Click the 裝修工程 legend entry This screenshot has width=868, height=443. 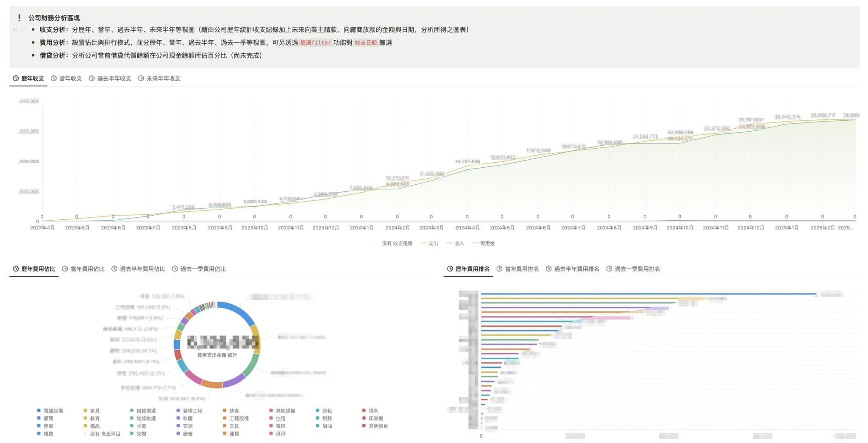point(189,411)
